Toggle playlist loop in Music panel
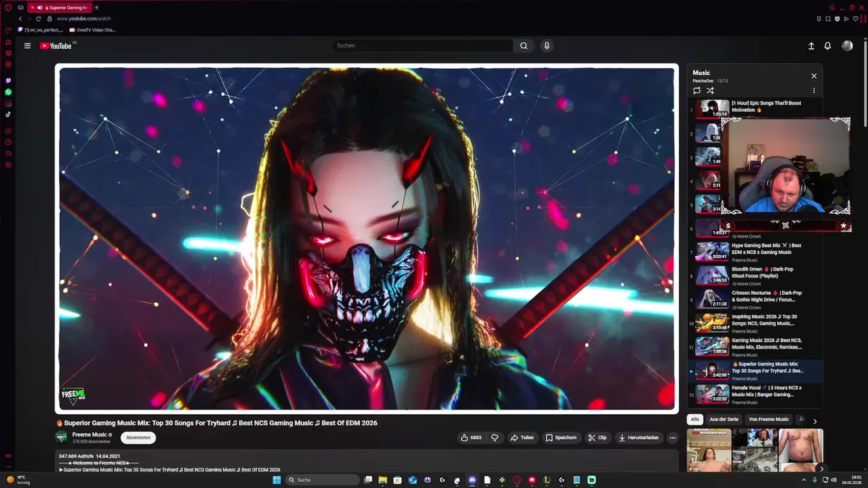This screenshot has width=868, height=488. [696, 91]
